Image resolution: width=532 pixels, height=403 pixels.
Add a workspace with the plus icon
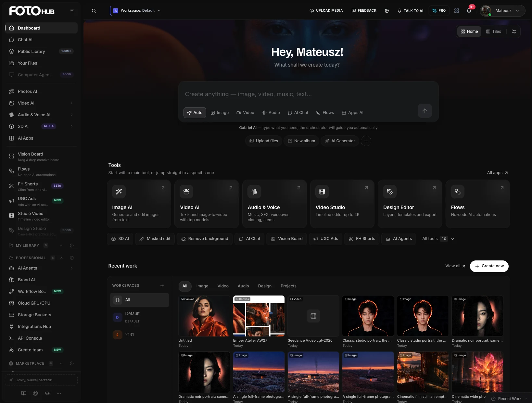(162, 286)
